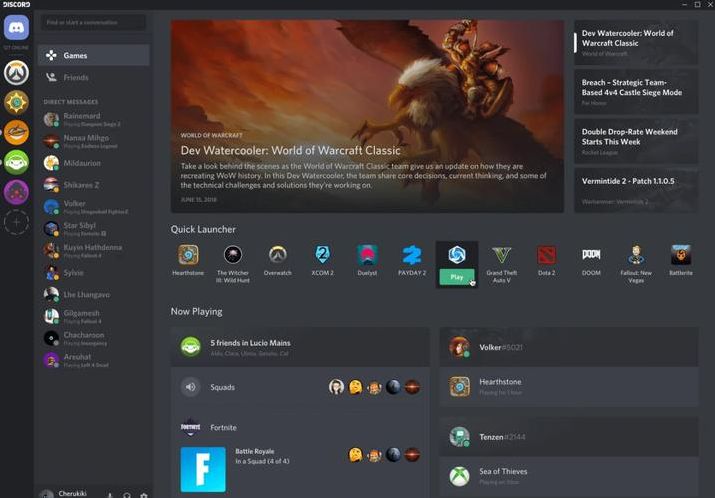Click the Xbox icon next to Sea of Thieves
715x498 pixels.
click(x=459, y=476)
